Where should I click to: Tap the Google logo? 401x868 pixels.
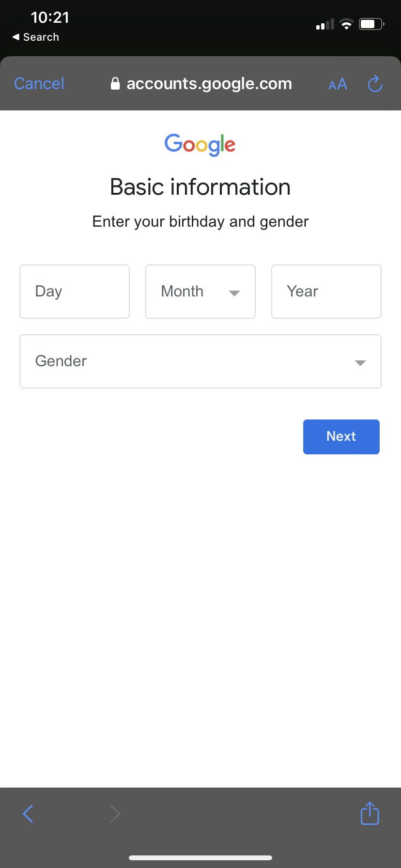coord(200,144)
